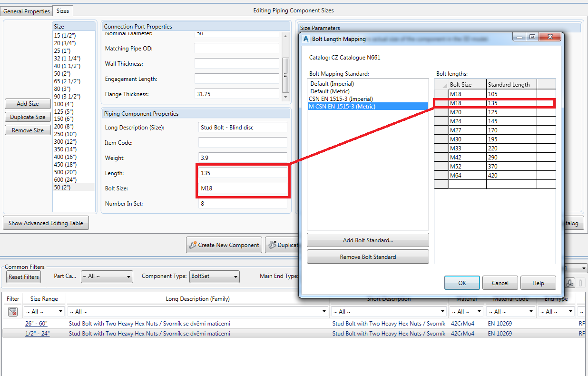Click the Add Bolt Standard button
This screenshot has width=588, height=376.
367,240
